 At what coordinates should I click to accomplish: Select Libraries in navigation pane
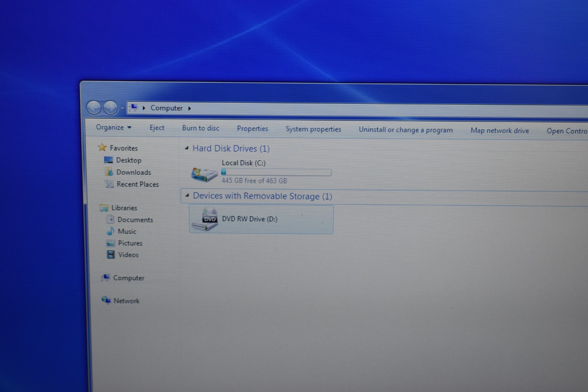[x=124, y=208]
